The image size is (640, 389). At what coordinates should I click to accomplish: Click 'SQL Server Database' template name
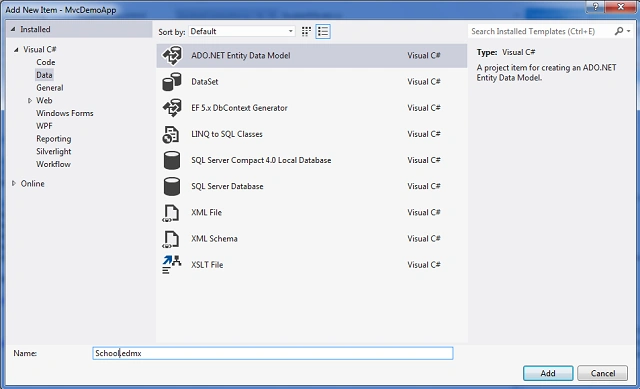227,186
